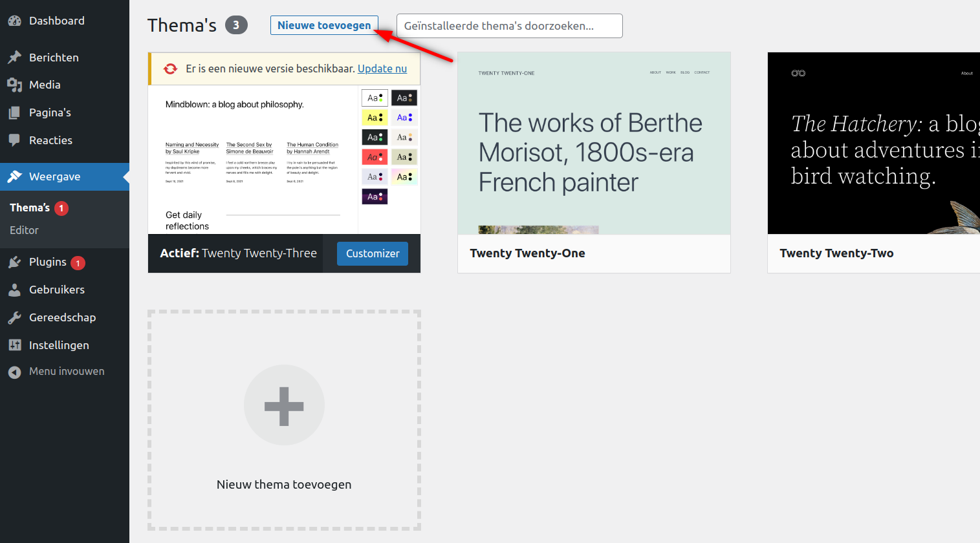980x543 pixels.
Task: Click the theme search input field
Action: (x=510, y=26)
